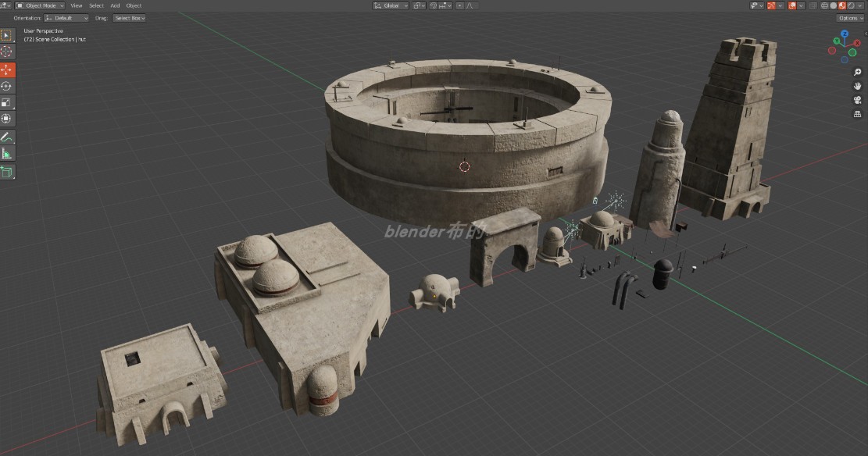
Task: Open the shading options dropdown arrow
Action: (859, 5)
